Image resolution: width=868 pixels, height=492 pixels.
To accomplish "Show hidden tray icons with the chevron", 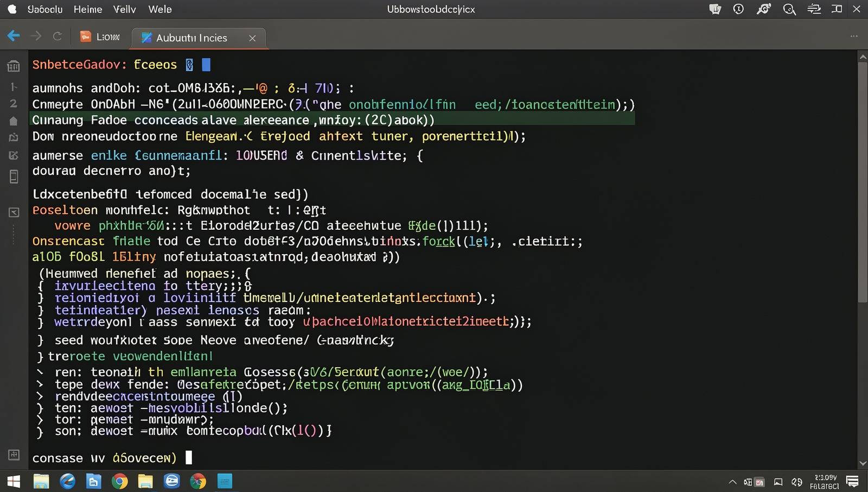I will click(x=732, y=482).
